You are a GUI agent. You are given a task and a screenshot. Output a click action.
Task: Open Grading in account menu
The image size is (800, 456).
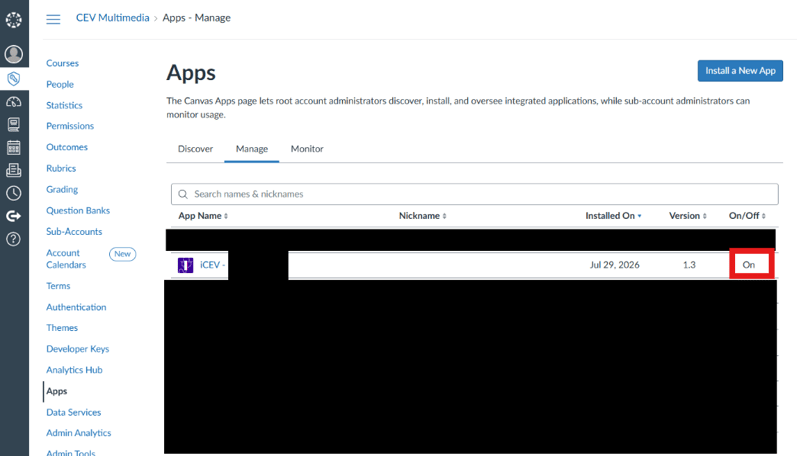coord(62,189)
